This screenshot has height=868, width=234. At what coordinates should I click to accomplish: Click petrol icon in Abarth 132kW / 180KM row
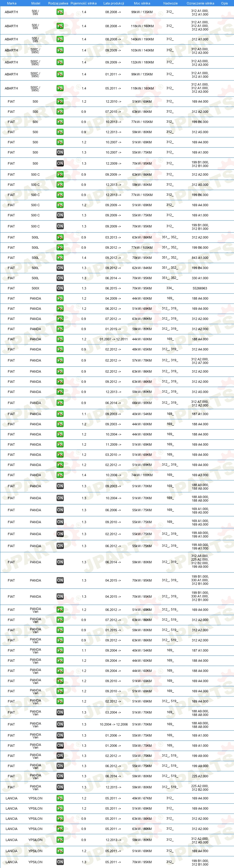(x=60, y=62)
